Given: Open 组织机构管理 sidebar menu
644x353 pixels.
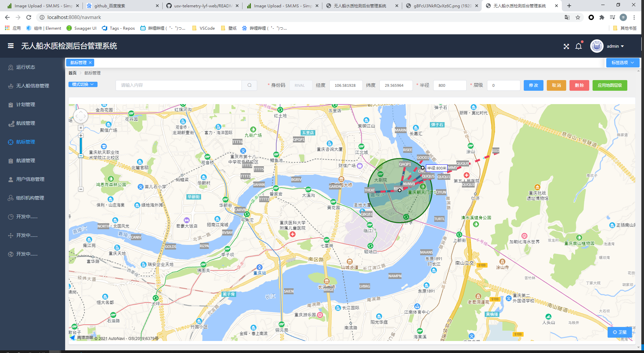Looking at the screenshot, I should pos(32,198).
